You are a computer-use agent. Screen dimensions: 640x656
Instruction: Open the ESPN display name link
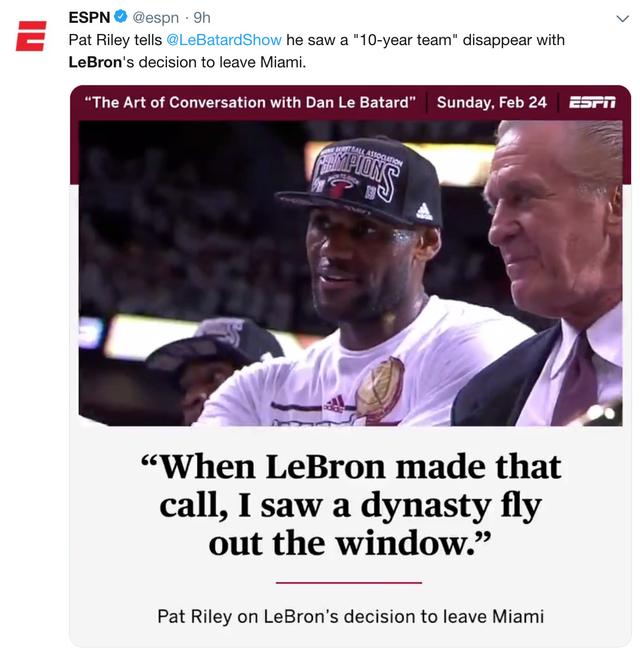(89, 18)
